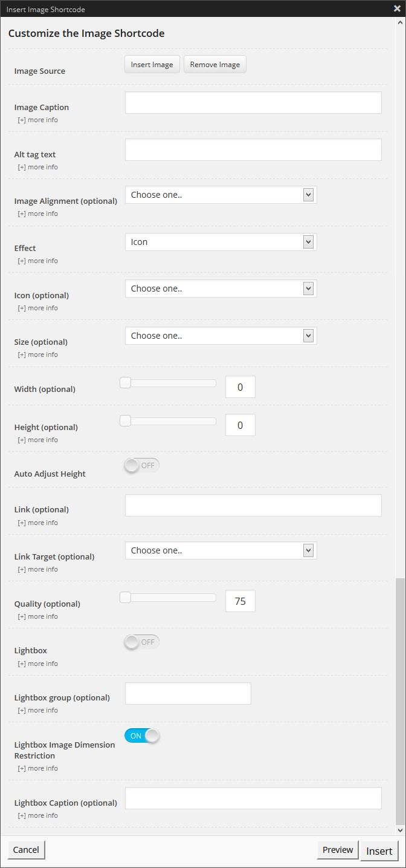Click the Image Caption text field
Image resolution: width=406 pixels, height=868 pixels.
click(253, 103)
